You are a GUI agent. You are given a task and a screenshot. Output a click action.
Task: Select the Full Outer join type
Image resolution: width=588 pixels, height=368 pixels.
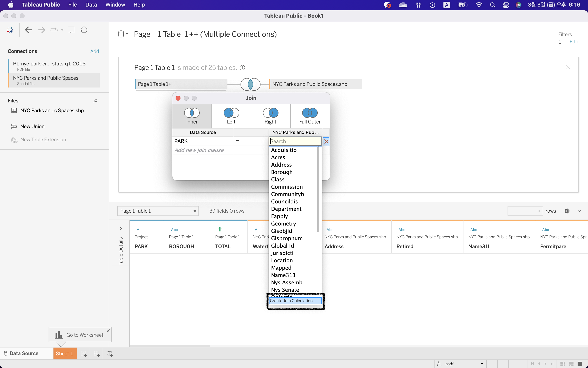point(310,116)
